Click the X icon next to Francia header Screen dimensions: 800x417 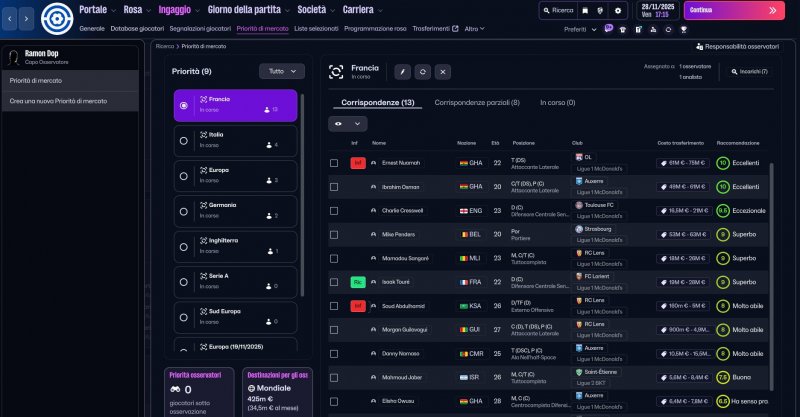point(443,72)
